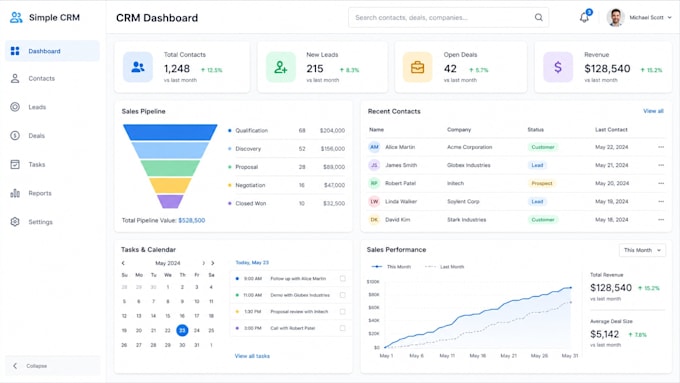The image size is (680, 383).
Task: Click the Discovery pipeline row
Action: pos(286,149)
